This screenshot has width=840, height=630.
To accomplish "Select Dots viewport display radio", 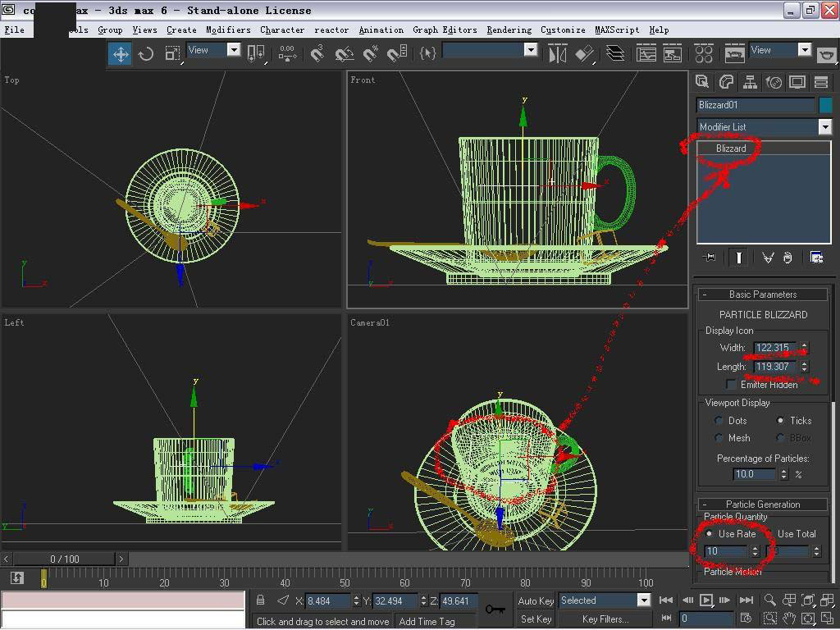I will tap(719, 421).
